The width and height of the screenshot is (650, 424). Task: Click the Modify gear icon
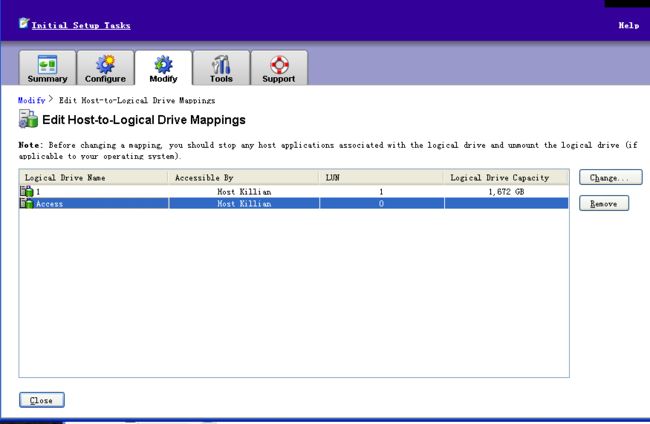[163, 64]
